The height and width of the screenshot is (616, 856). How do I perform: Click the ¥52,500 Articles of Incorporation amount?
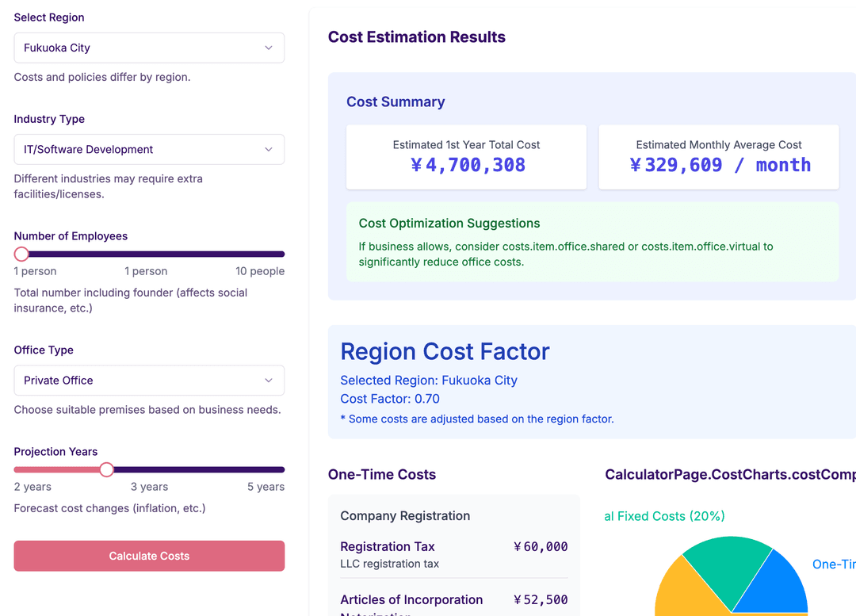click(541, 599)
